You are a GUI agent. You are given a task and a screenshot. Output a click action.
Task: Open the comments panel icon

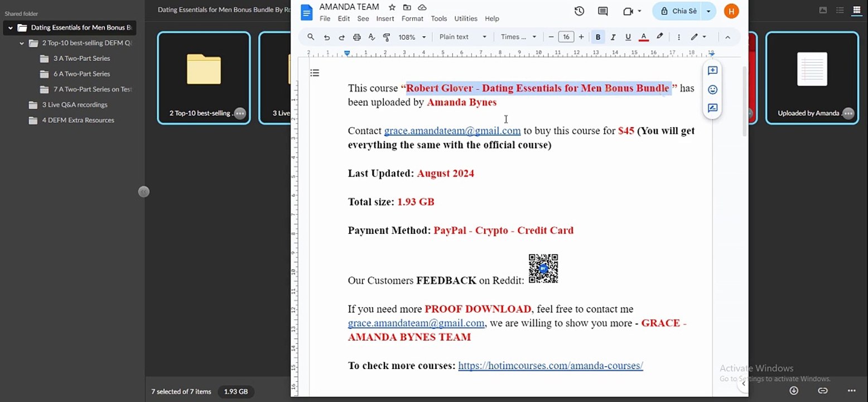tap(602, 11)
